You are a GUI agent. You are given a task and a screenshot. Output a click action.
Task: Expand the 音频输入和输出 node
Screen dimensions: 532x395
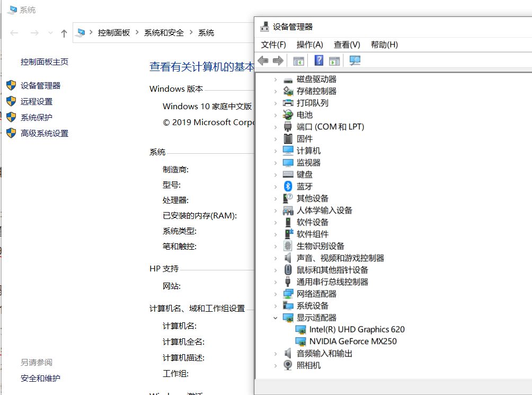(x=276, y=354)
